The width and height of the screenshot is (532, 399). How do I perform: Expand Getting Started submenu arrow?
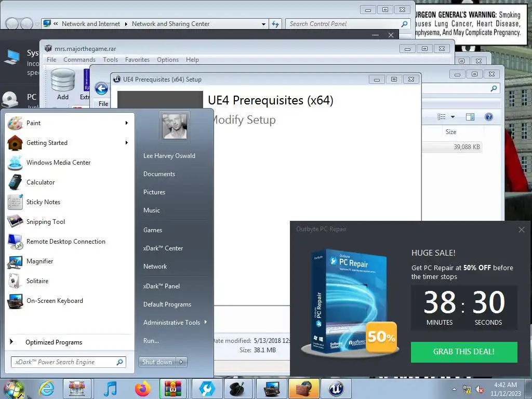tap(127, 142)
